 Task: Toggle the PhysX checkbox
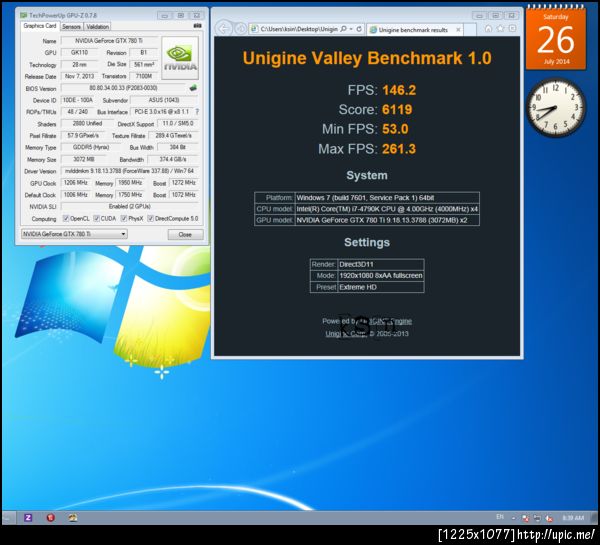124,219
